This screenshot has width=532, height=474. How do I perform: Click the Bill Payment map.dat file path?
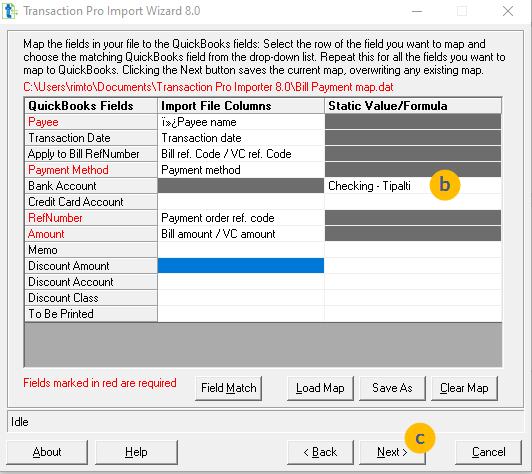click(x=208, y=87)
